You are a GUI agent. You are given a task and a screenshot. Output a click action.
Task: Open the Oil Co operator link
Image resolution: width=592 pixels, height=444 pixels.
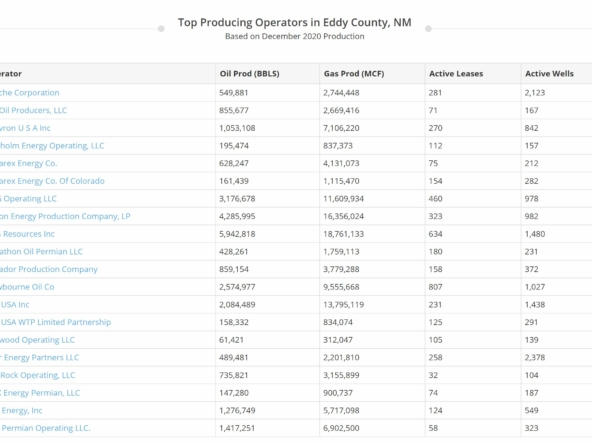27,287
